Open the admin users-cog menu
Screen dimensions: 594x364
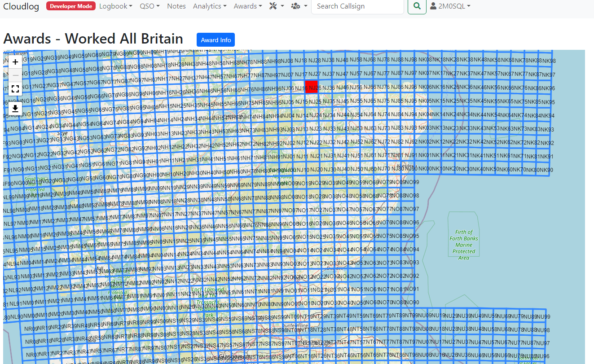click(x=299, y=6)
